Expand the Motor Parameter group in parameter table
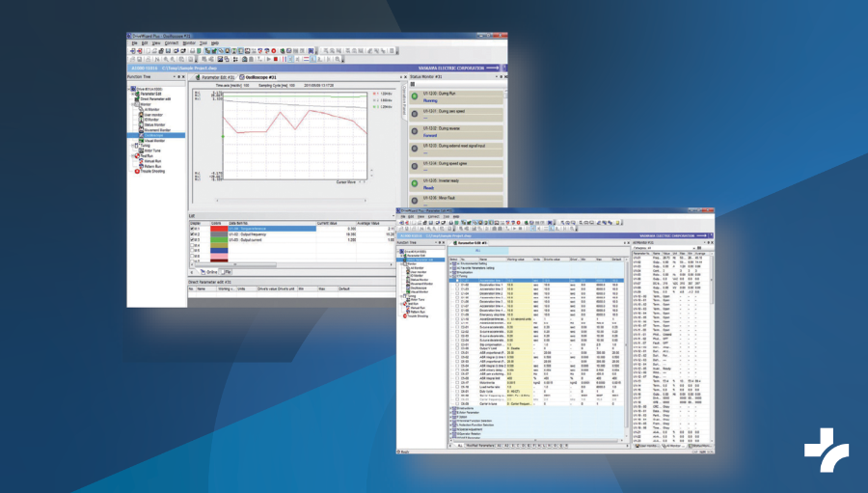Viewport: 868px width, 493px height. click(450, 413)
